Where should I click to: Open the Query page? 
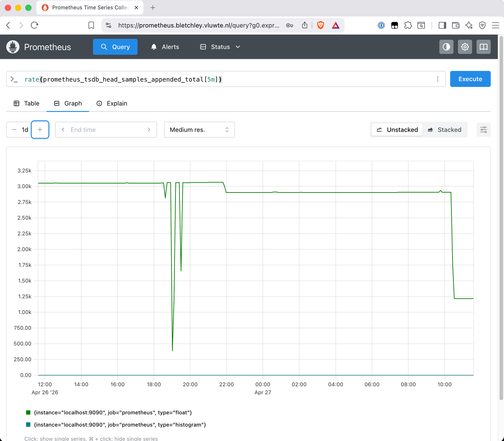coord(115,47)
